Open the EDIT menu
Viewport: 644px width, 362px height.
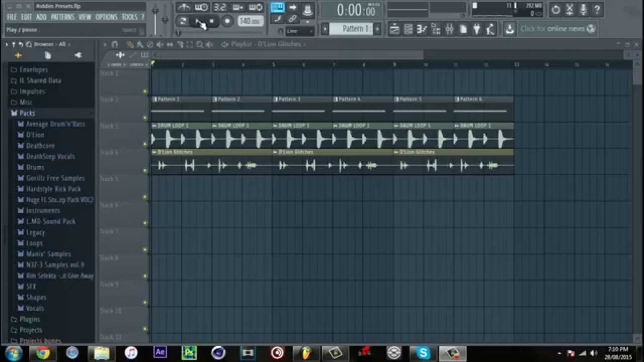(27, 17)
